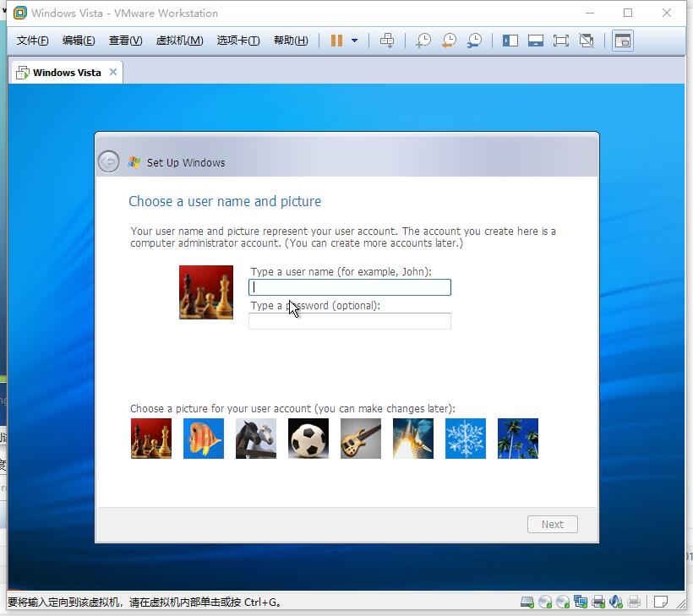This screenshot has width=693, height=616.
Task: Open the 选项卡(T) menu
Action: [238, 41]
